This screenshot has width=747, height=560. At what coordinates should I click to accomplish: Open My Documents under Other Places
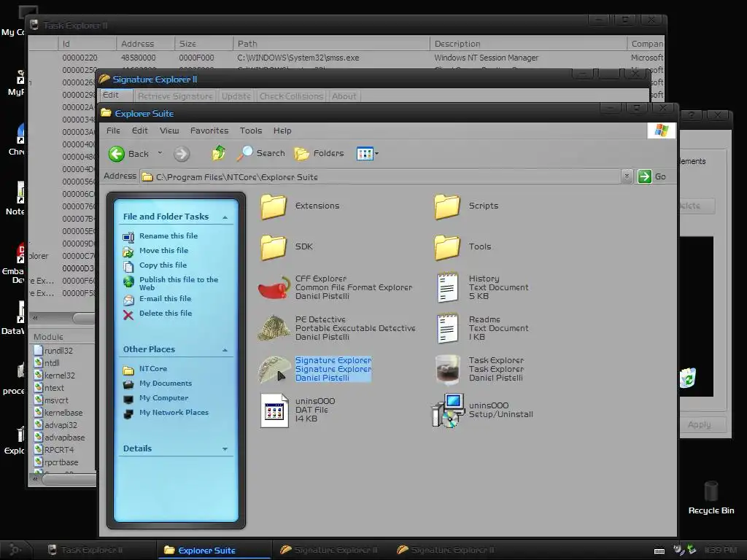coord(166,384)
